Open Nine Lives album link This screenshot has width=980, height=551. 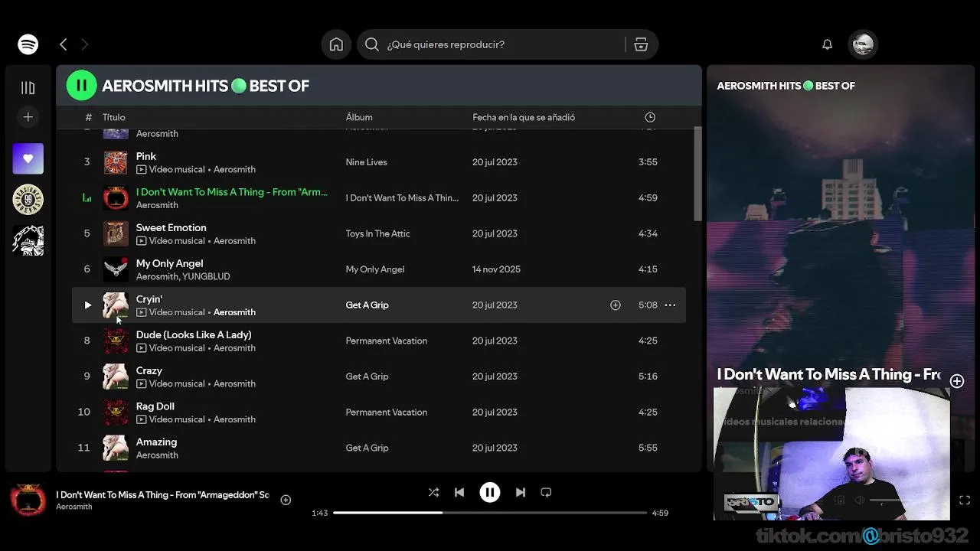point(366,162)
